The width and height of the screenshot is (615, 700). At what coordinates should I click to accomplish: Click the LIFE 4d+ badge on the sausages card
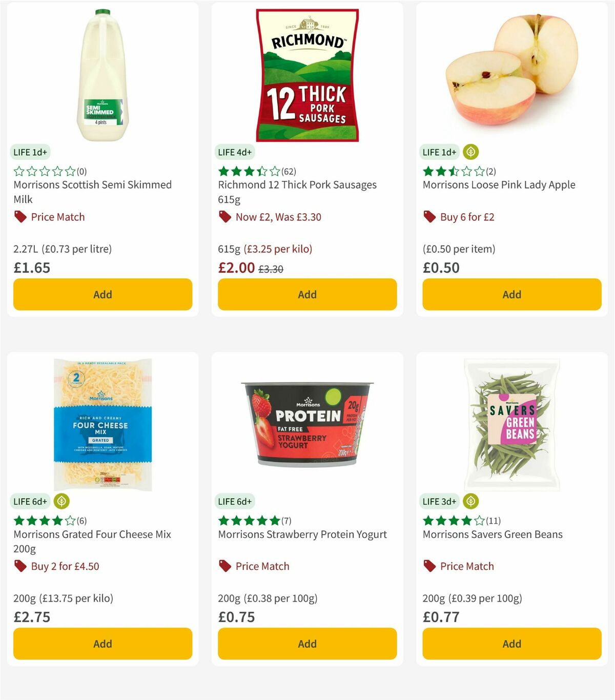(x=234, y=152)
